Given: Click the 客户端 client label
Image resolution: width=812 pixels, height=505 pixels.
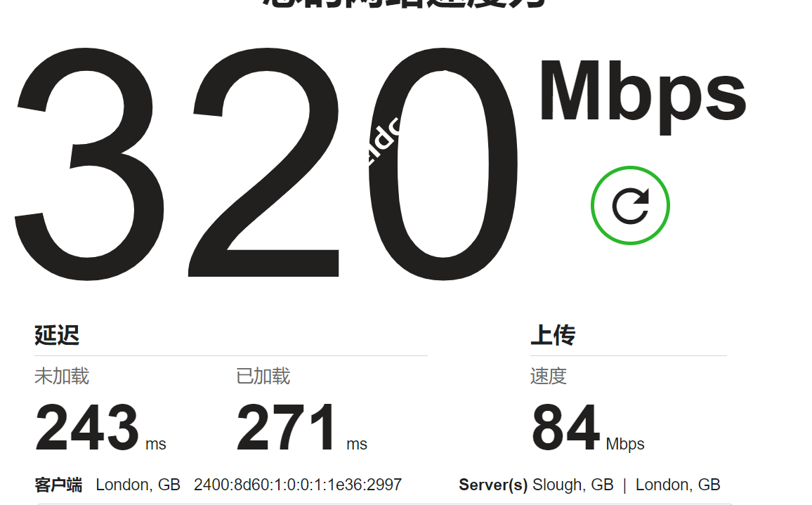Looking at the screenshot, I should point(58,485).
